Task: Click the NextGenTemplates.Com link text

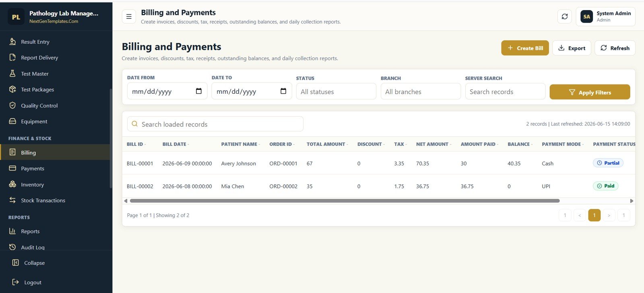Action: [x=54, y=21]
